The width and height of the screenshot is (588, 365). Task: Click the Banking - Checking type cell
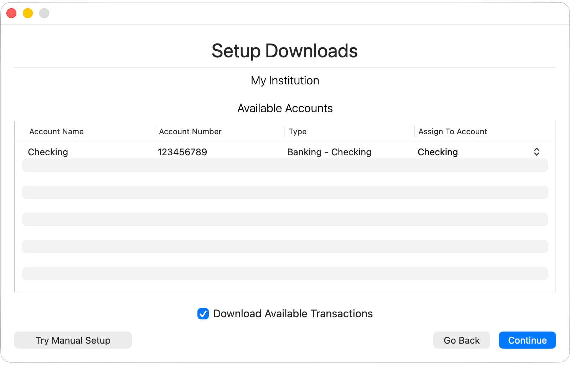[x=329, y=152]
